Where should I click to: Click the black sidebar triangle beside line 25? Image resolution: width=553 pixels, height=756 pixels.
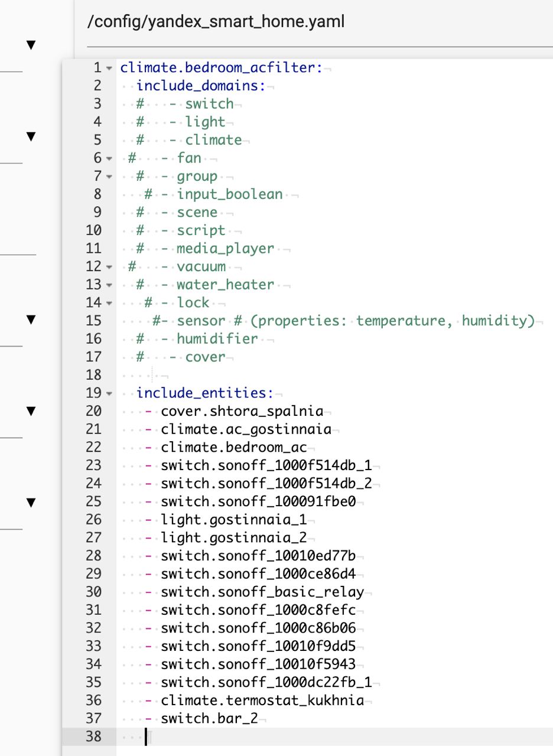coord(31,503)
